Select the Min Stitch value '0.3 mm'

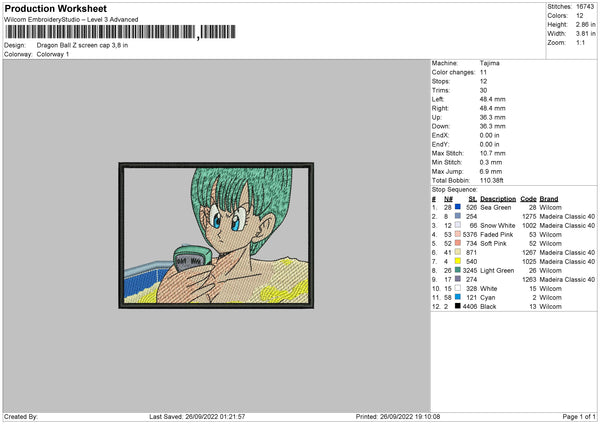[491, 162]
